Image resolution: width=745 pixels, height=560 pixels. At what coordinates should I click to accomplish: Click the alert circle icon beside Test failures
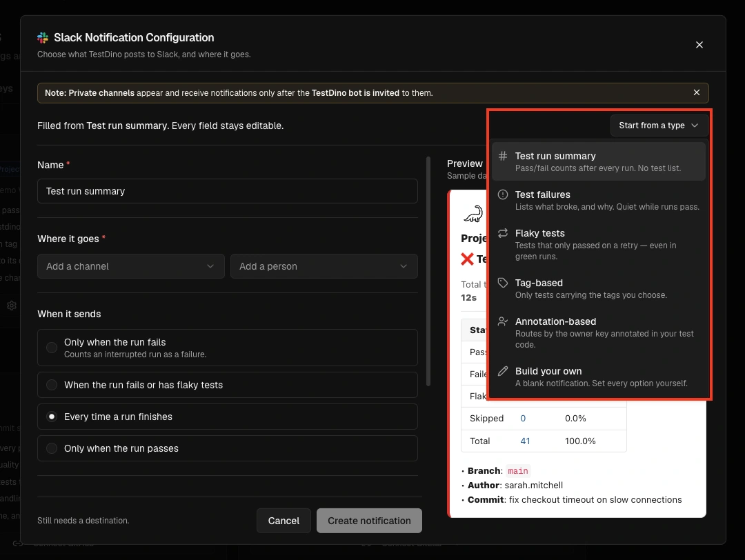click(x=503, y=194)
